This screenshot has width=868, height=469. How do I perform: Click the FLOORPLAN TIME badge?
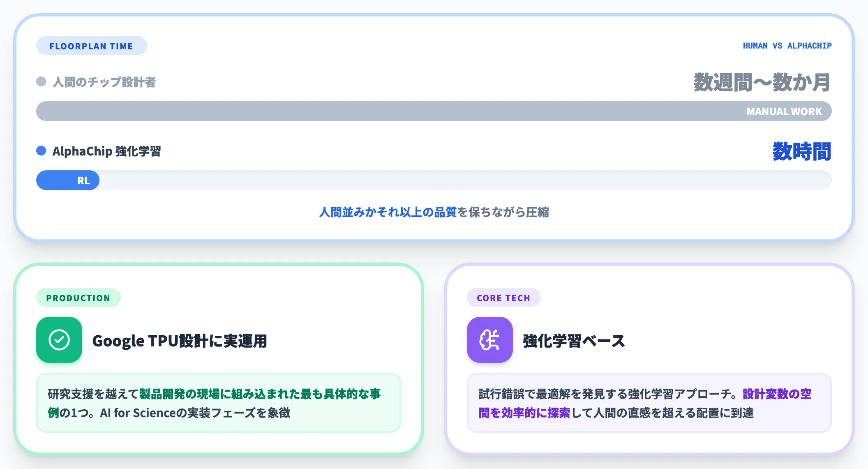[x=91, y=46]
